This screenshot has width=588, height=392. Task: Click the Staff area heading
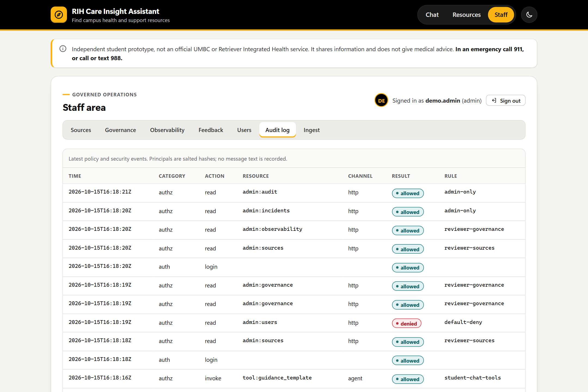pyautogui.click(x=84, y=108)
